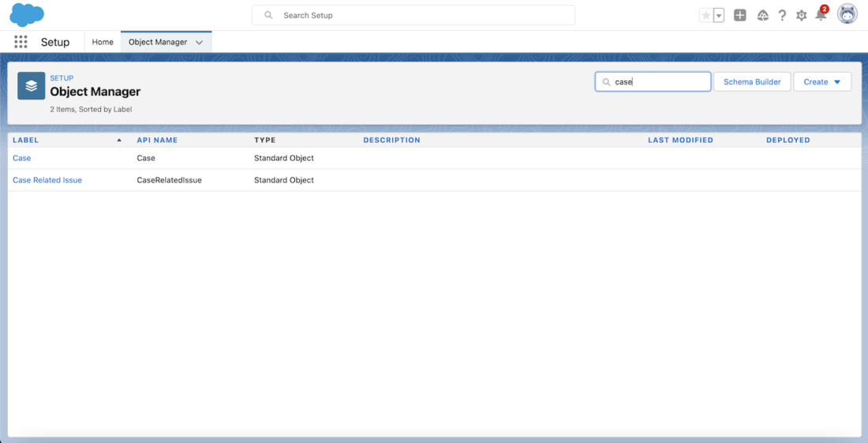The height and width of the screenshot is (443, 868).
Task: Open the favorites list dropdown arrow
Action: pos(719,16)
